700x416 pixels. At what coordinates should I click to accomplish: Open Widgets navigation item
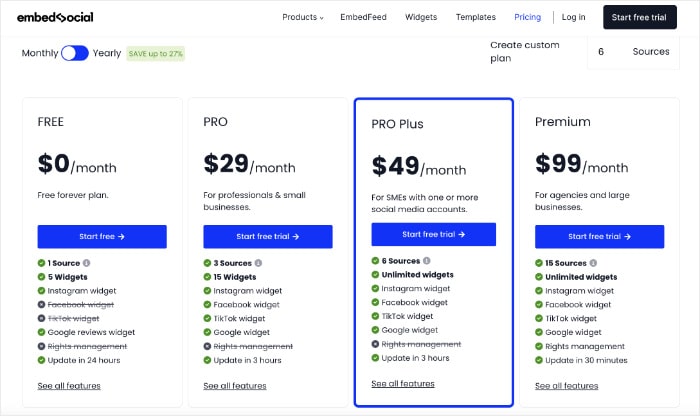click(x=421, y=17)
